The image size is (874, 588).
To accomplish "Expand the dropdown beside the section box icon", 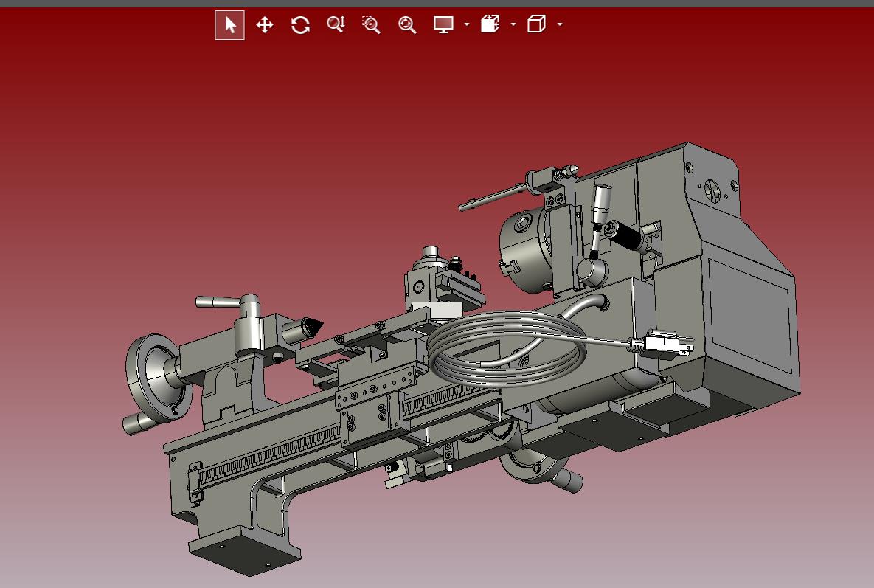I will pos(513,24).
